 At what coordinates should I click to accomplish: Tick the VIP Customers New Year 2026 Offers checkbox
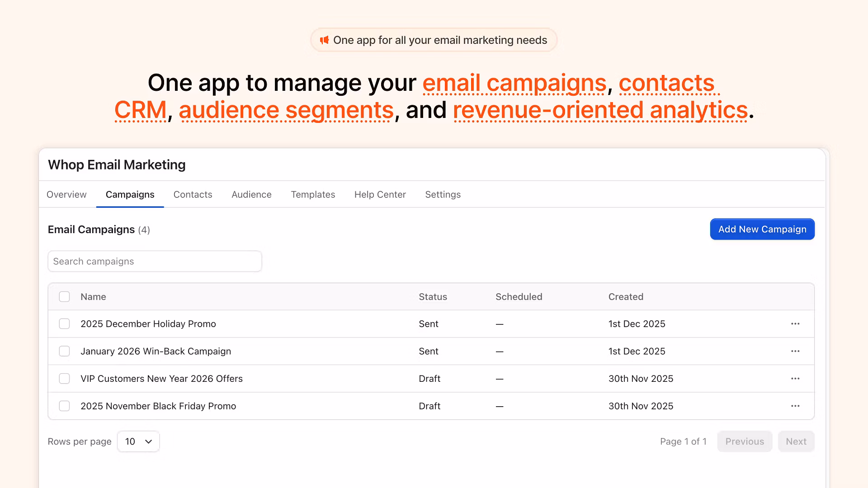point(64,379)
